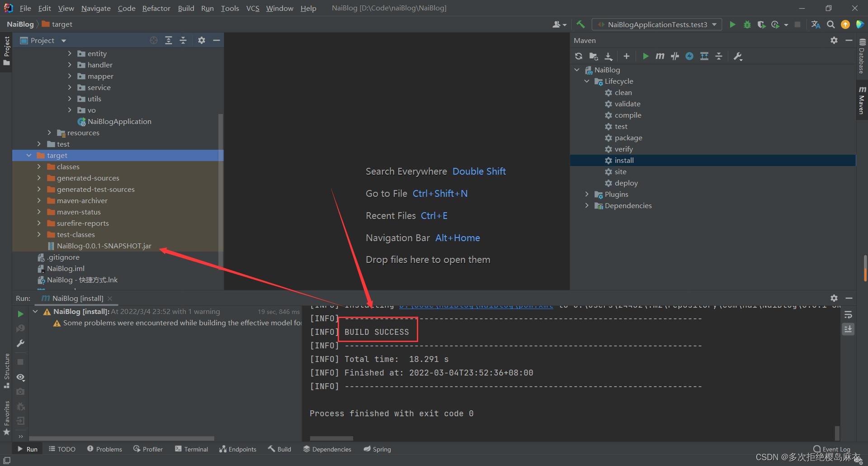The height and width of the screenshot is (466, 868).
Task: Open the Structure side tool window
Action: tap(6, 371)
